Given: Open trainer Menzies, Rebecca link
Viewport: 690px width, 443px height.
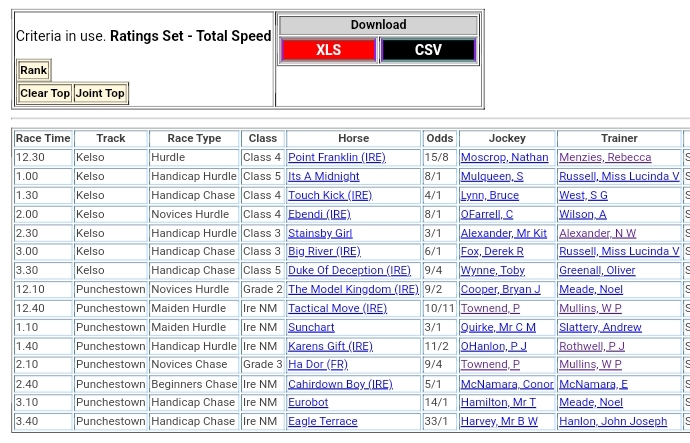Looking at the screenshot, I should [605, 158].
